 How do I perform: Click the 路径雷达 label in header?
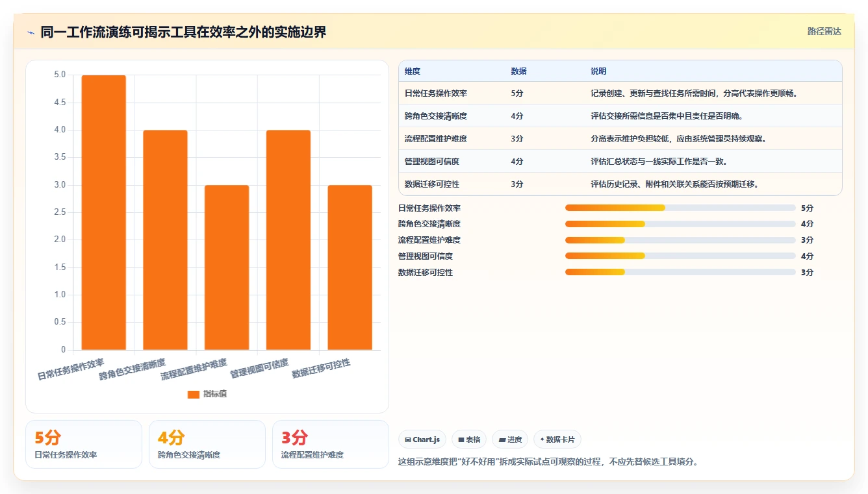[824, 31]
